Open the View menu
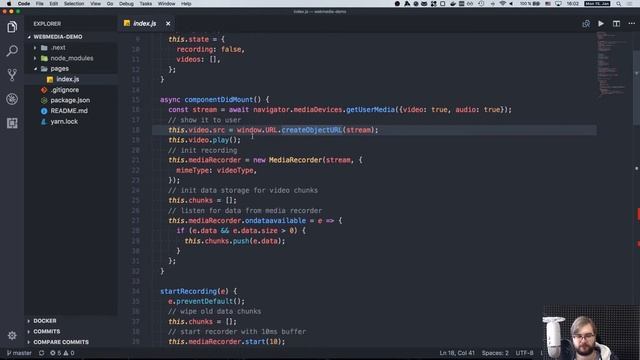The height and width of the screenshot is (360, 640). (96, 4)
